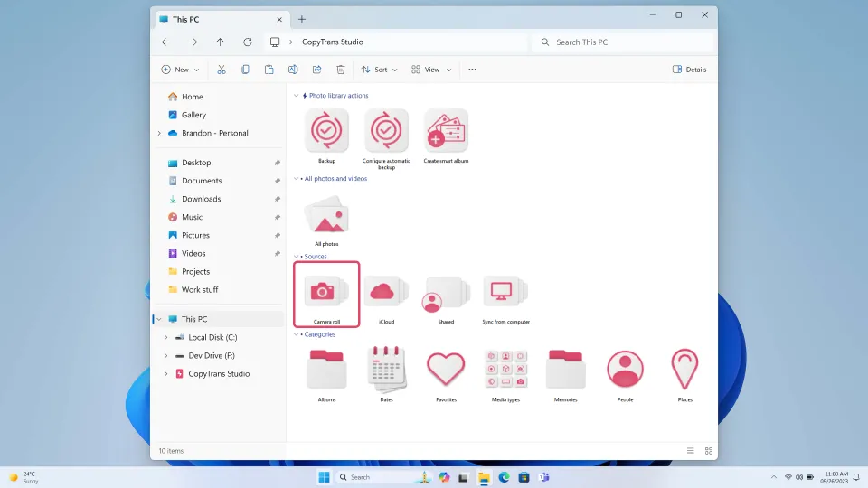Add a new File Explorer tab

point(302,19)
